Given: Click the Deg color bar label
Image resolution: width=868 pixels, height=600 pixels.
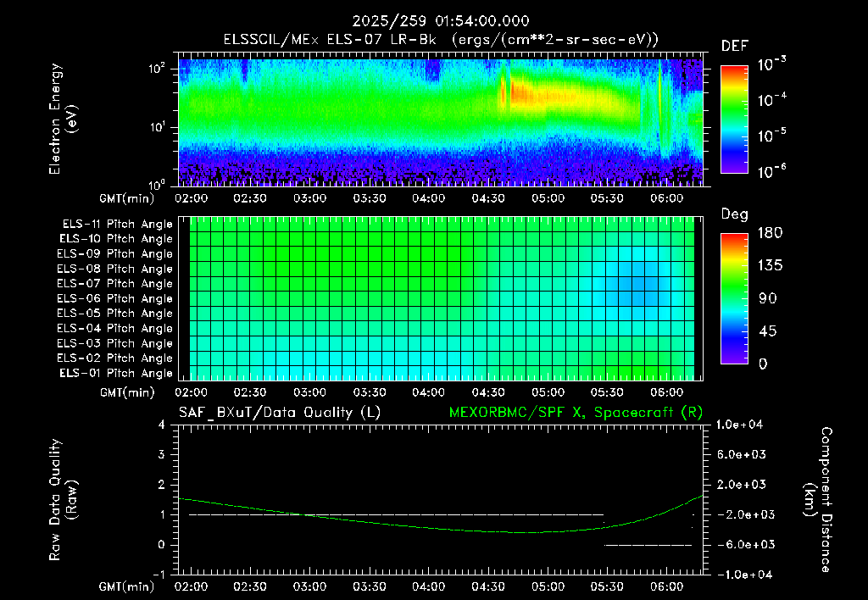Looking at the screenshot, I should click(x=735, y=214).
